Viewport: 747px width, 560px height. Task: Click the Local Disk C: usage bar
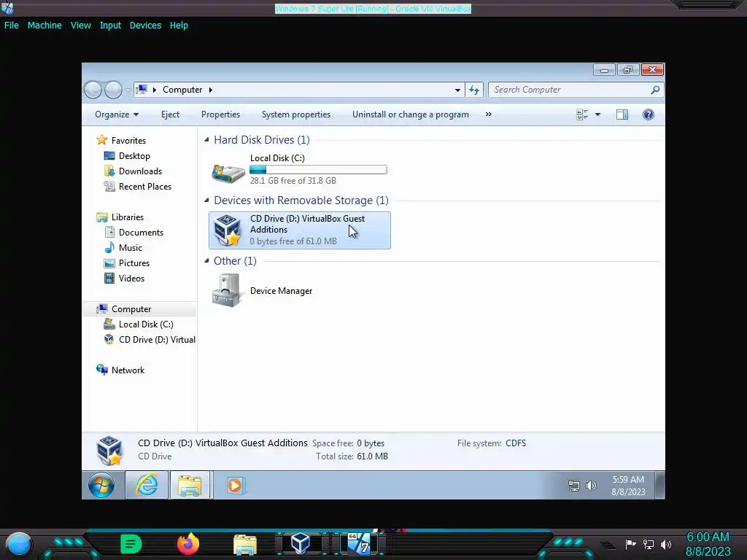click(318, 169)
